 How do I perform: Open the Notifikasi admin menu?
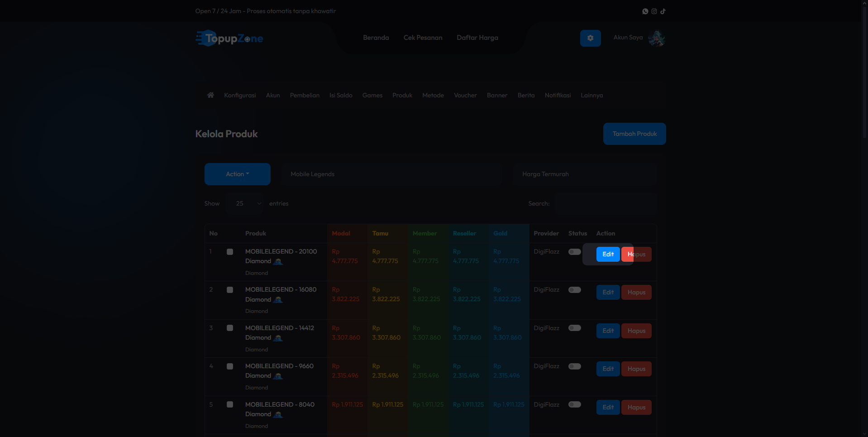click(558, 95)
